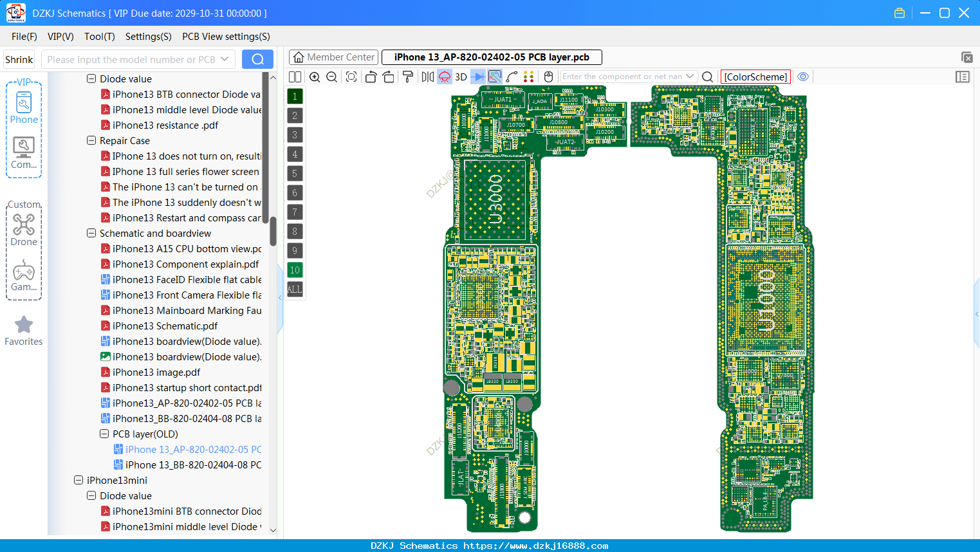Select the trace route curve tool
980x552 pixels.
(x=512, y=77)
